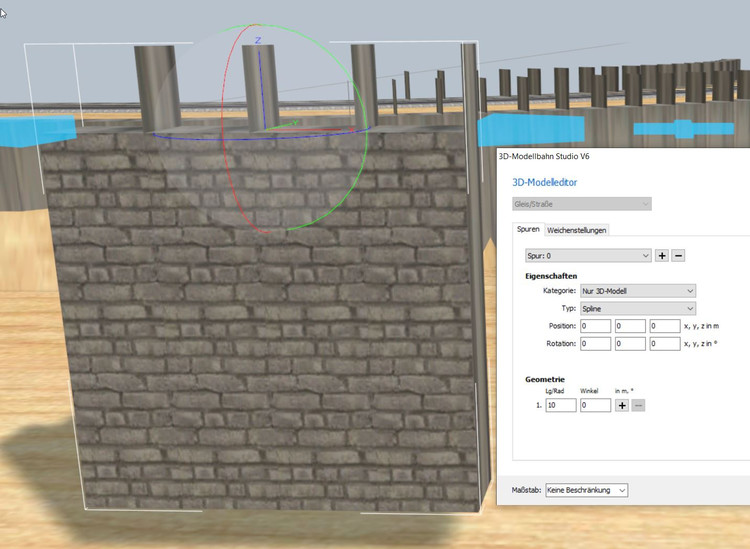Focus the Winkel geometry input field

tap(595, 405)
